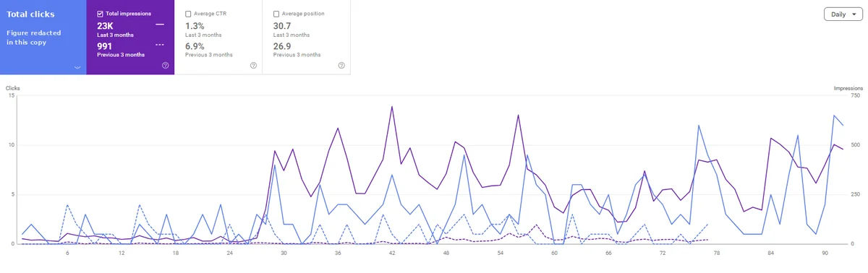Screen dimensions: 868x273
Task: Click day 60 on the x-axis
Action: click(554, 253)
